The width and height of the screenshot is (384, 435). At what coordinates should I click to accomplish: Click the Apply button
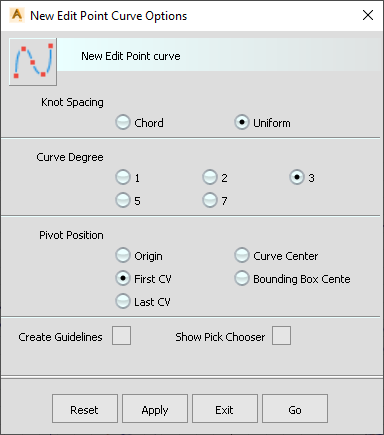point(155,409)
